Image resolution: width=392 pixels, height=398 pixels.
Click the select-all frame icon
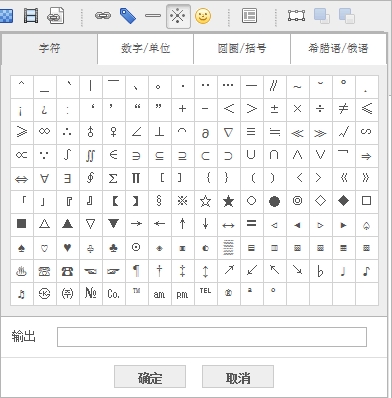pos(297,16)
